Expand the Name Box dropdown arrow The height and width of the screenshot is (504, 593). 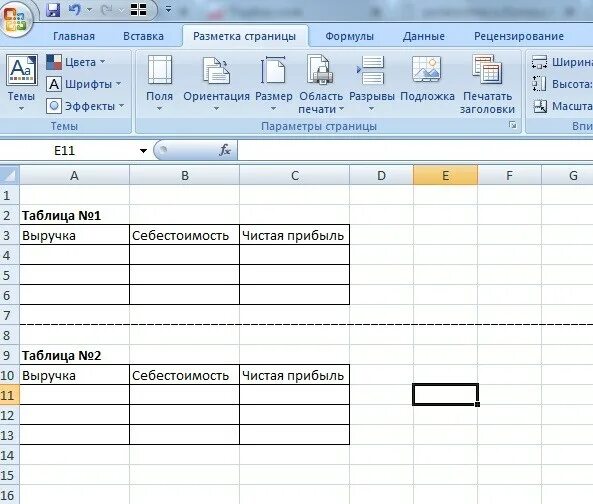tap(143, 151)
